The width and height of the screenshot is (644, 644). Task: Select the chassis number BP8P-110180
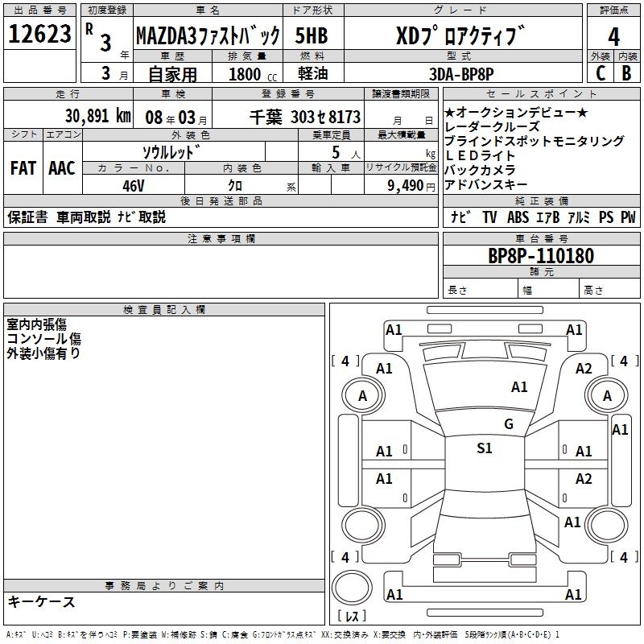541,255
